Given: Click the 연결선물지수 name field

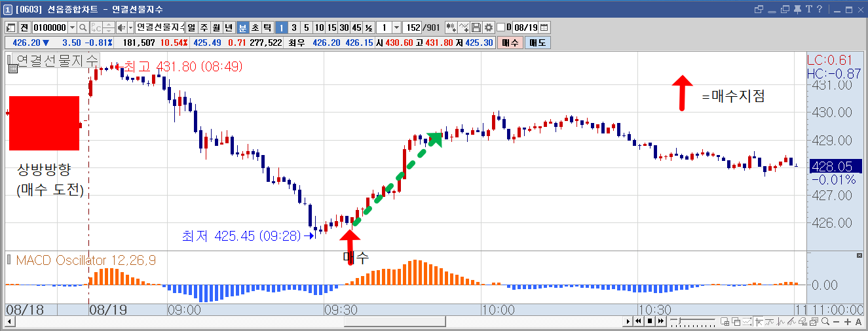Looking at the screenshot, I should point(160,27).
